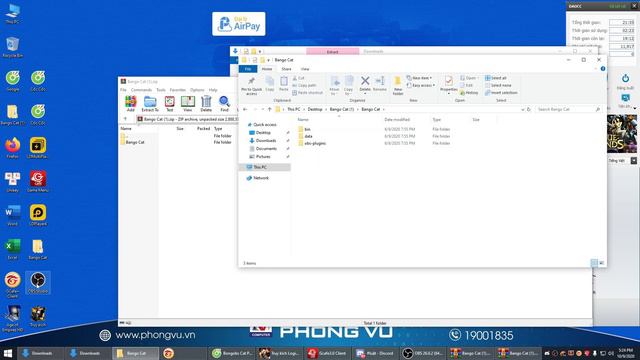Click This PC in the breadcrumb path
The image size is (640, 360).
click(293, 109)
